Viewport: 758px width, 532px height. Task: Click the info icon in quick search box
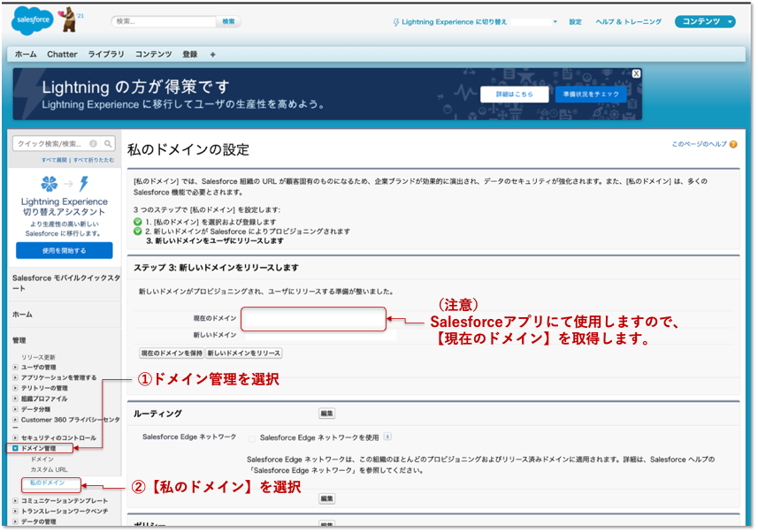(93, 143)
